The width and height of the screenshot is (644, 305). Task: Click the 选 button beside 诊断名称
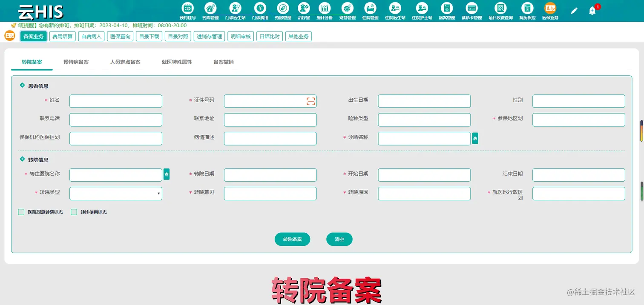[x=475, y=138]
